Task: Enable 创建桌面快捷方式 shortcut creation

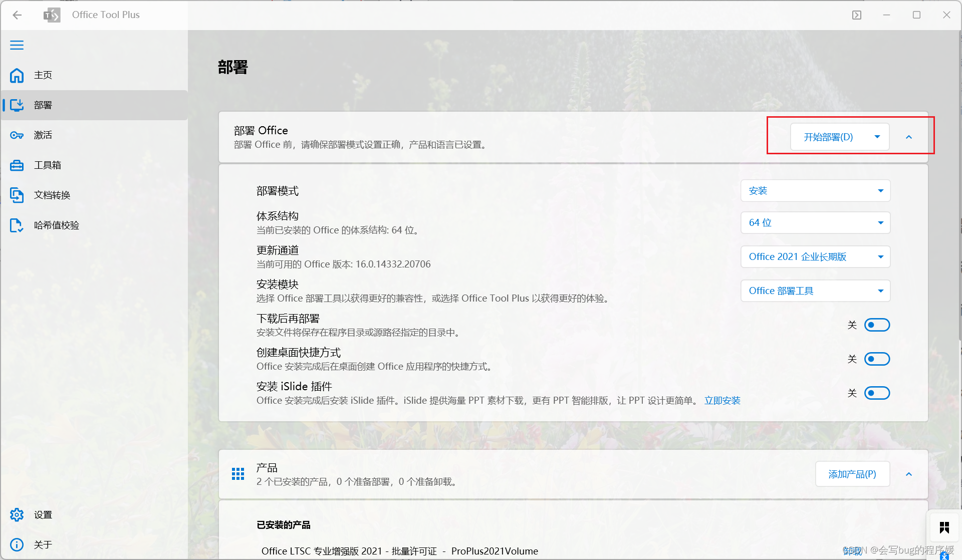Action: point(877,359)
